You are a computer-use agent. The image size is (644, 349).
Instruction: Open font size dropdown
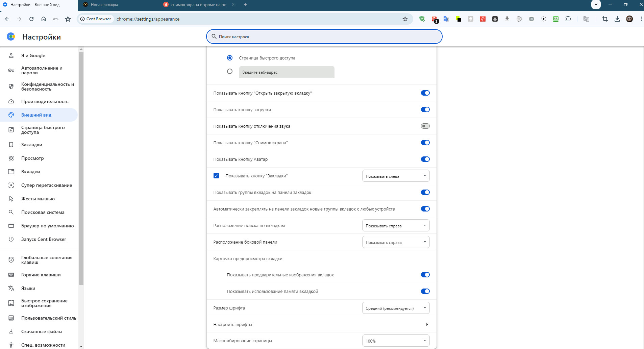pyautogui.click(x=396, y=308)
